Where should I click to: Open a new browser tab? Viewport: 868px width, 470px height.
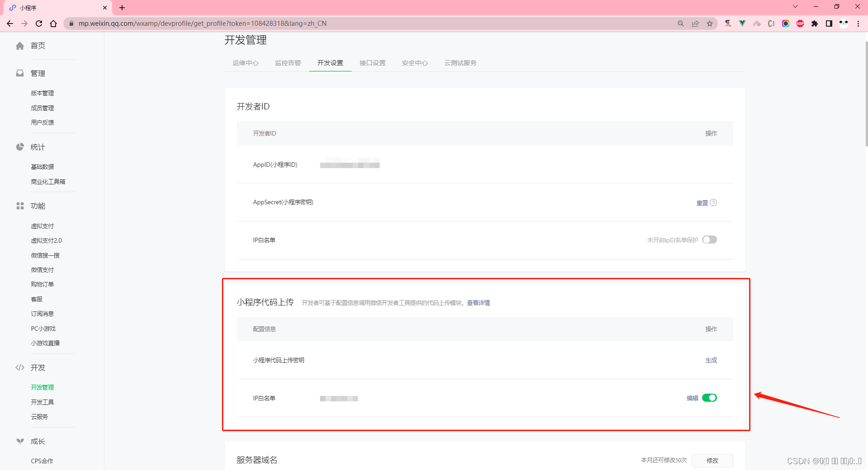[x=122, y=8]
